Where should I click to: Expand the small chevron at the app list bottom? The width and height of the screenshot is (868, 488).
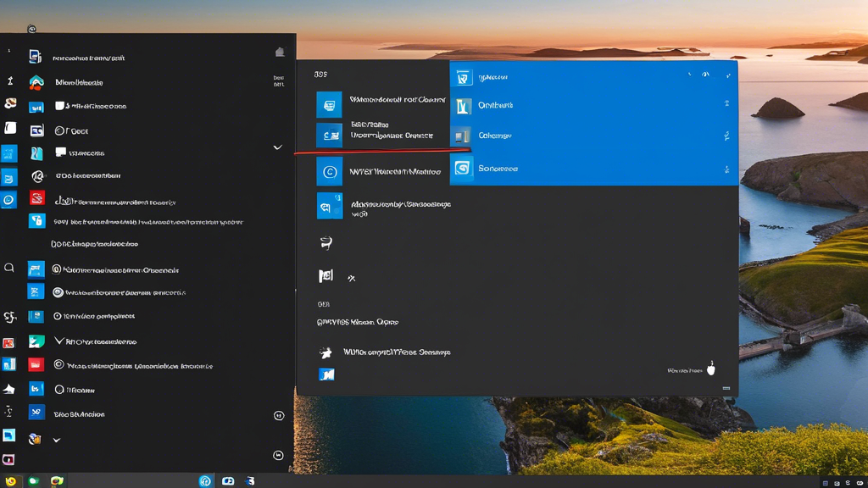tap(57, 441)
